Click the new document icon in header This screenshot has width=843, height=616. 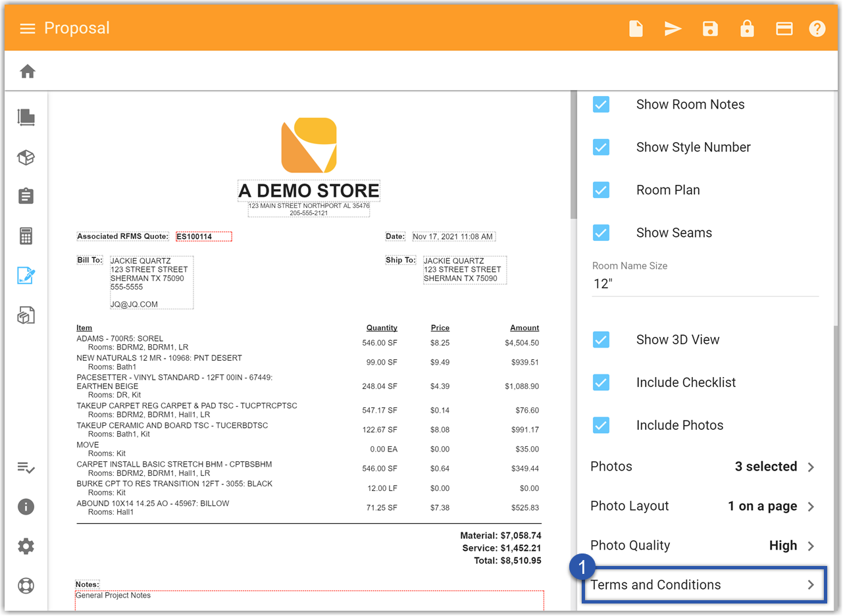point(636,28)
